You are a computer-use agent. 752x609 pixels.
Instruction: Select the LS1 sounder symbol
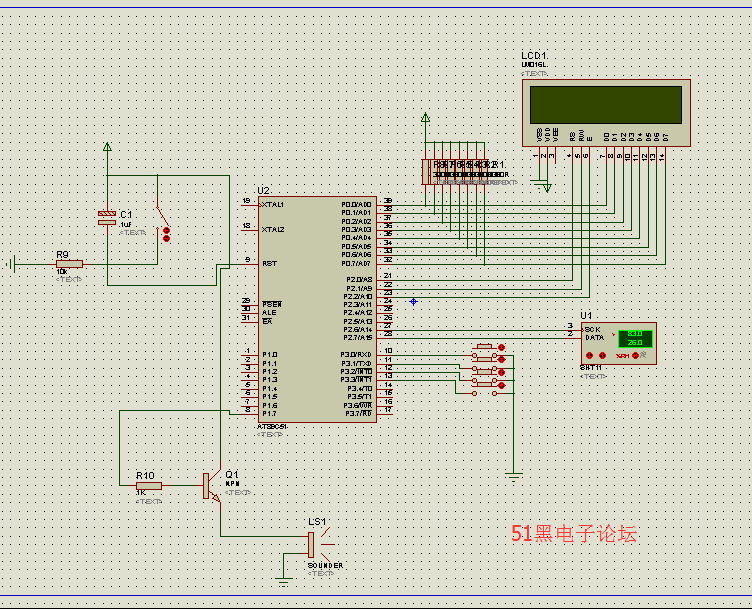320,545
